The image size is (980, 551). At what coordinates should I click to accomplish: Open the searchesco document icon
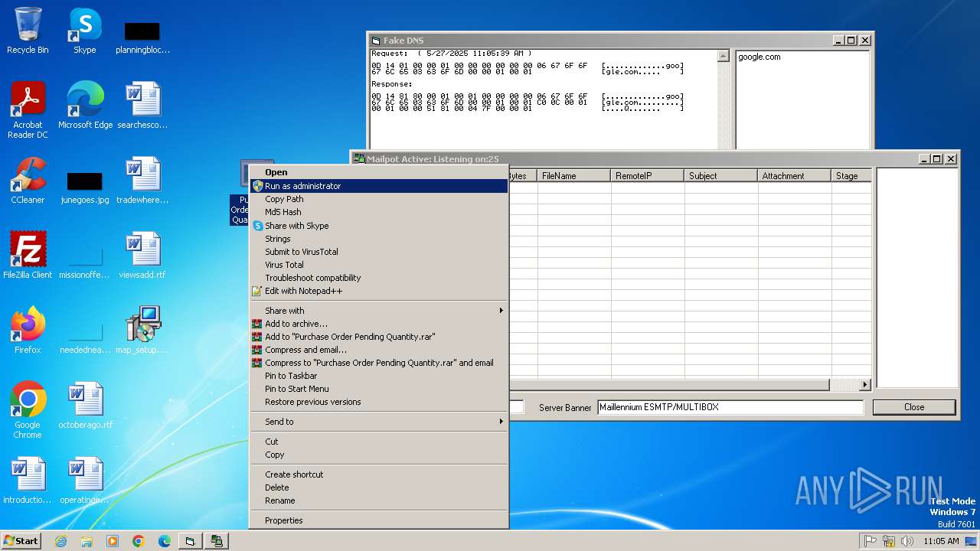coord(142,105)
